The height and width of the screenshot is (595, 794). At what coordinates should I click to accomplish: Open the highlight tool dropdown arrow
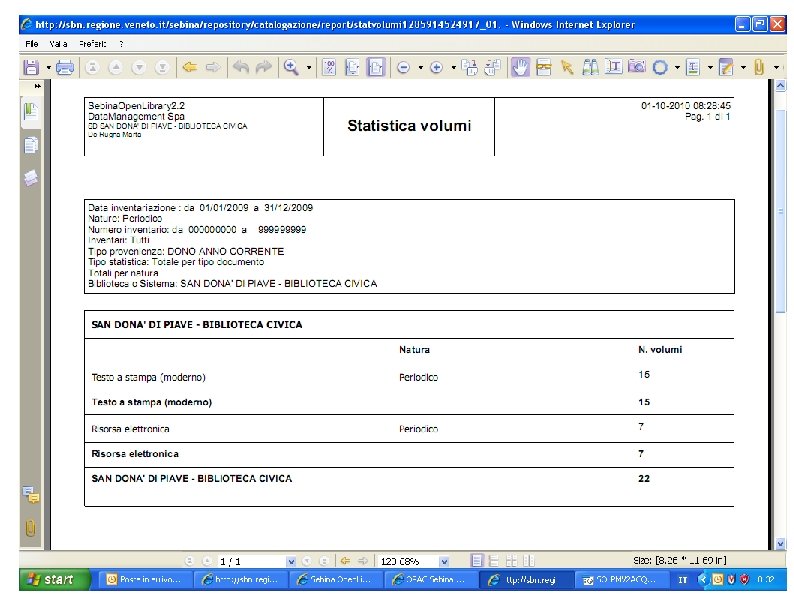(x=710, y=67)
